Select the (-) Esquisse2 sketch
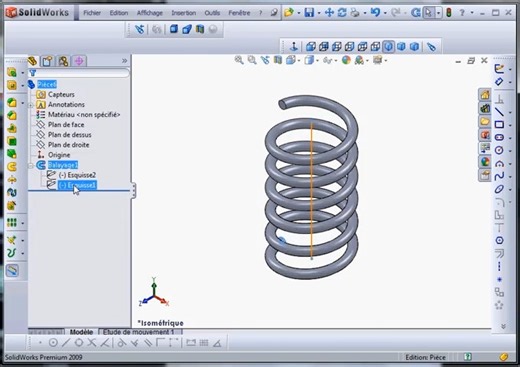520x367 pixels. tap(77, 175)
